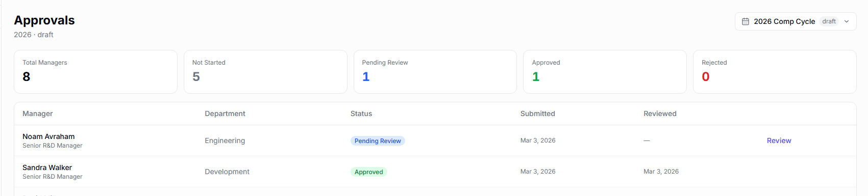Viewport: 868px width, 196px height.
Task: Click the calendar icon beside 2026 Comp Cycle
Action: [x=746, y=21]
